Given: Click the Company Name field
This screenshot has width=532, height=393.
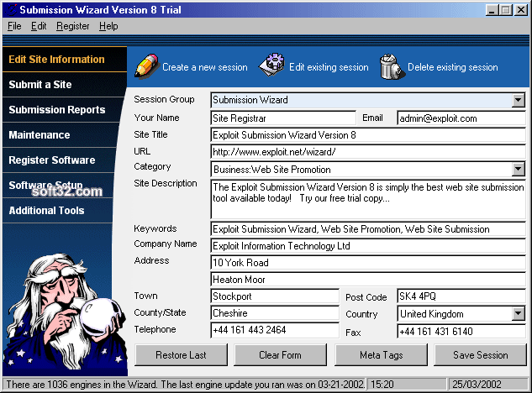Looking at the screenshot, I should (x=368, y=246).
